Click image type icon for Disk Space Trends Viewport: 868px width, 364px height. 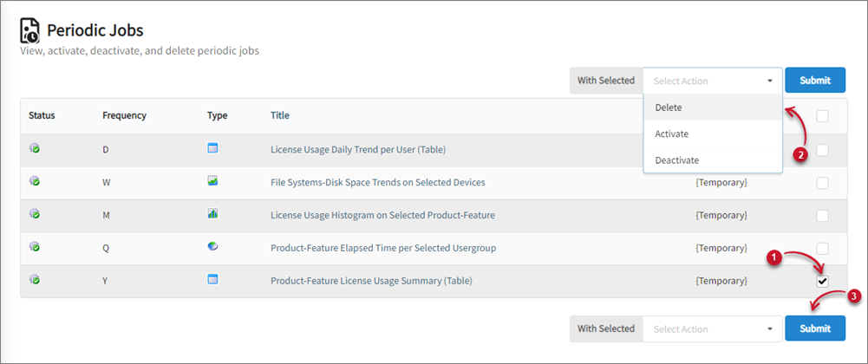[x=212, y=181]
